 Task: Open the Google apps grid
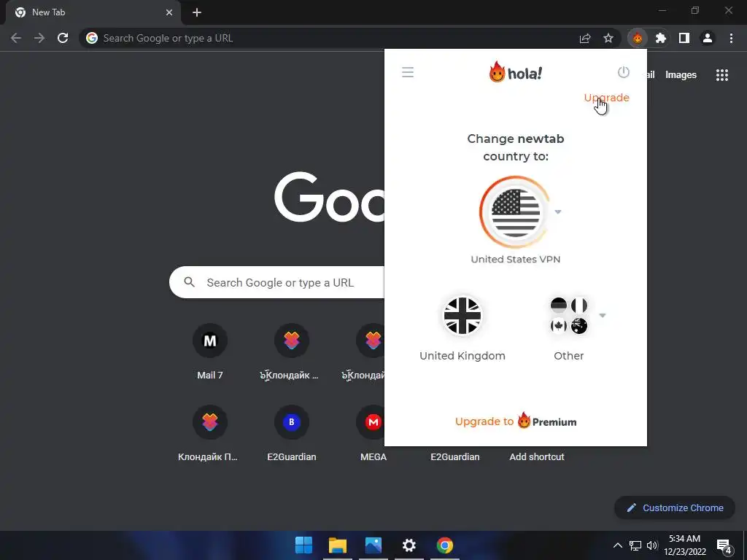point(721,75)
